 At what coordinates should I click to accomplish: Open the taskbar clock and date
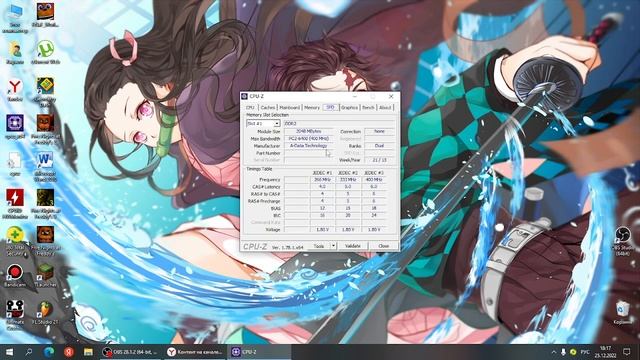[605, 352]
